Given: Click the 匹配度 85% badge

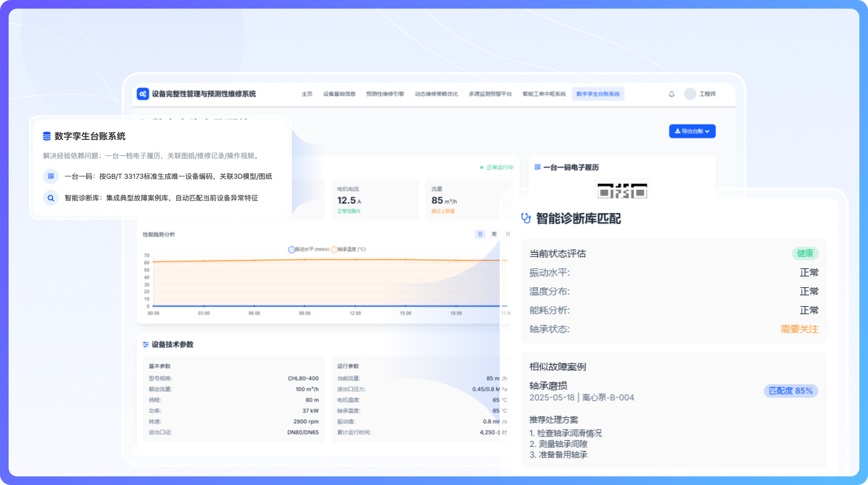Looking at the screenshot, I should pos(791,391).
